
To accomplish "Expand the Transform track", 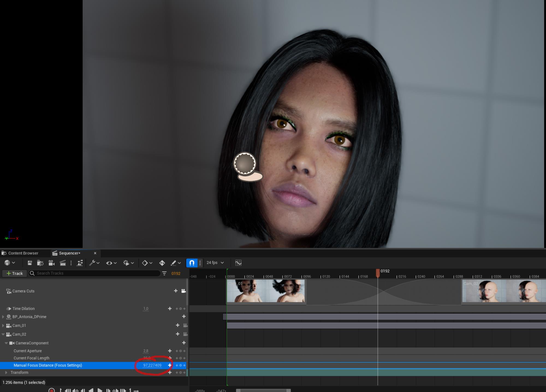I will point(6,372).
